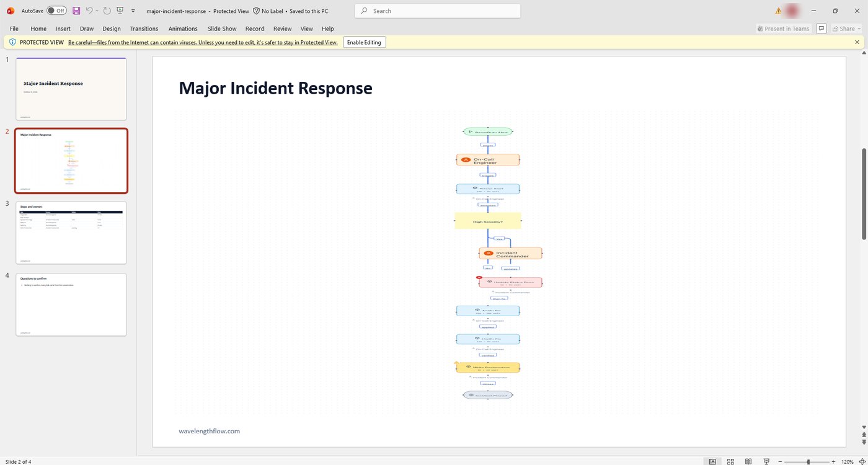This screenshot has height=465, width=868.
Task: Click into the Search box
Action: point(438,11)
